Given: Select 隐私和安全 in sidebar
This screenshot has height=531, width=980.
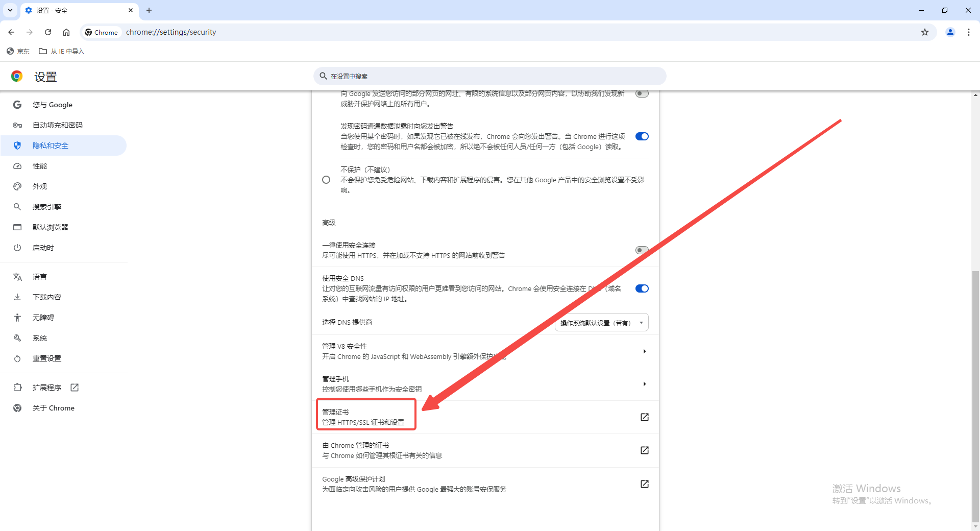Looking at the screenshot, I should 64,146.
